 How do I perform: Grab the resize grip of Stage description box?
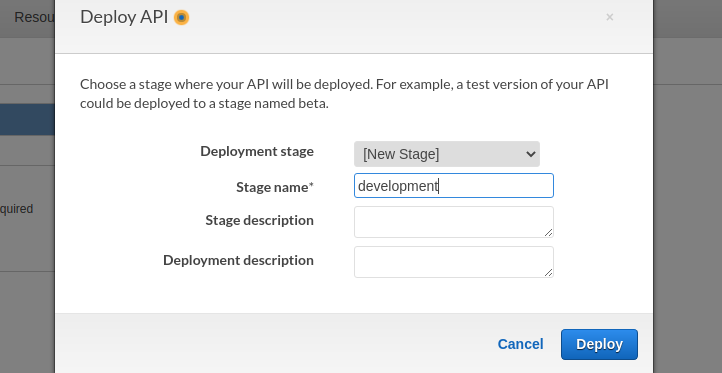pyautogui.click(x=548, y=233)
